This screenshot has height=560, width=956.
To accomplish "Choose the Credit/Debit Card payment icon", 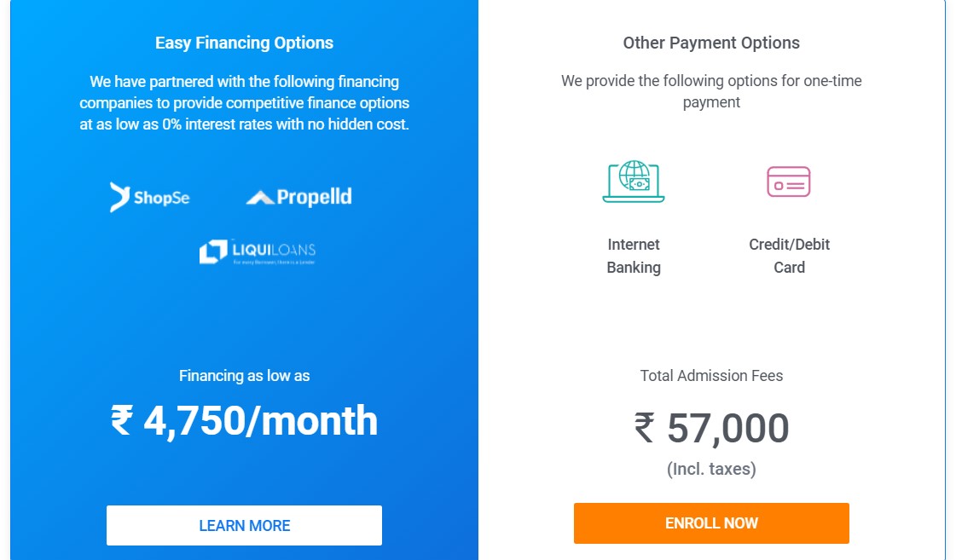I will [x=789, y=181].
